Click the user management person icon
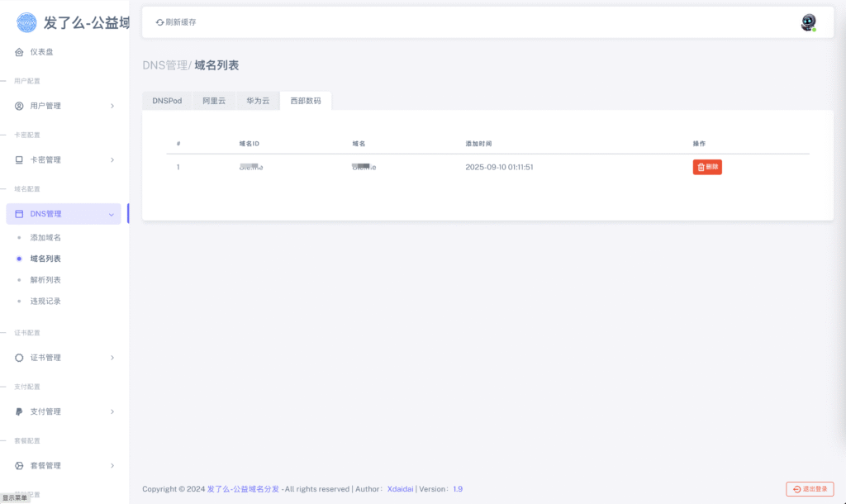The width and height of the screenshot is (846, 504). tap(19, 106)
